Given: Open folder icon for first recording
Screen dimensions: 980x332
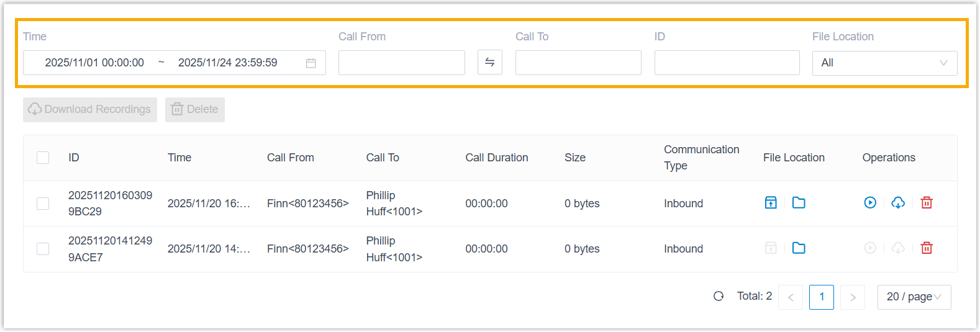Looking at the screenshot, I should 799,203.
